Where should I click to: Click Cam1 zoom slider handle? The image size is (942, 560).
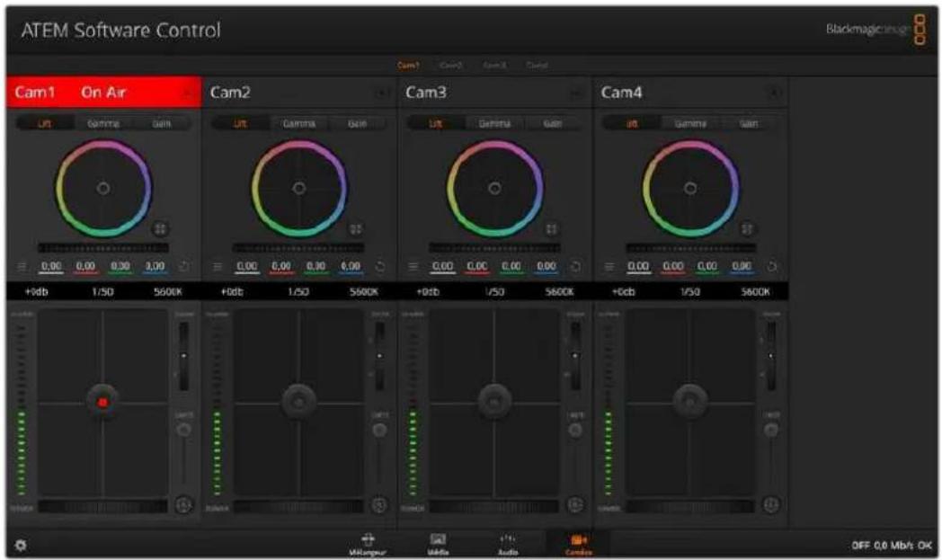coord(184,356)
